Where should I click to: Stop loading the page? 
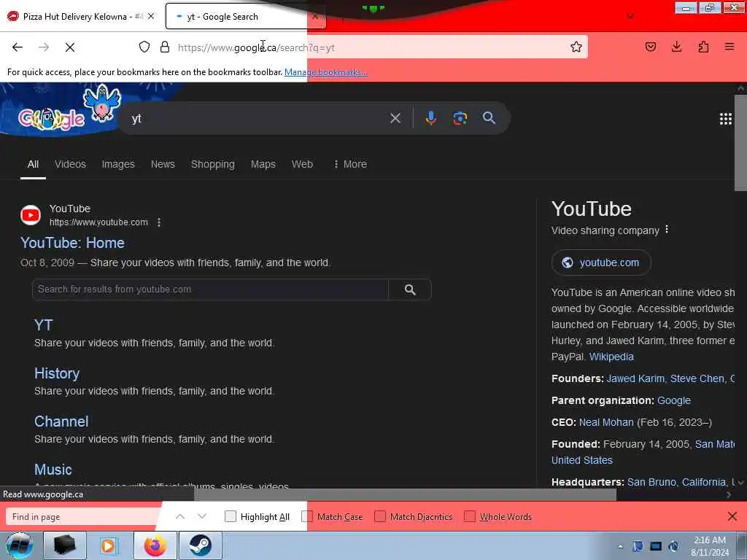click(70, 47)
